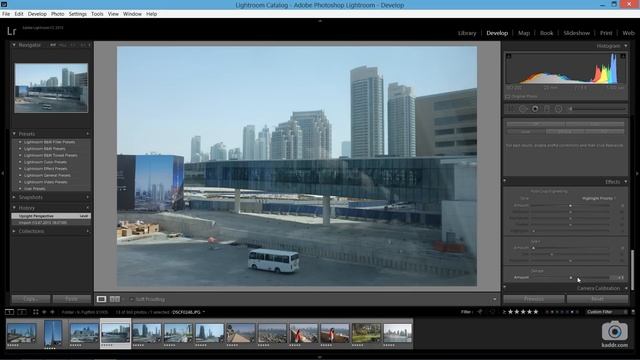This screenshot has height=360, width=640.
Task: Open the File menu
Action: pyautogui.click(x=6, y=14)
